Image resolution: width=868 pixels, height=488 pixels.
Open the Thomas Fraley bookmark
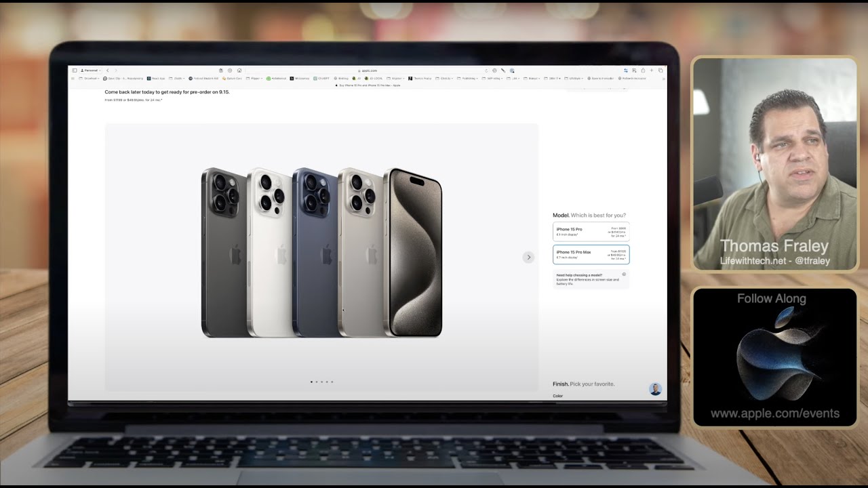[420, 79]
